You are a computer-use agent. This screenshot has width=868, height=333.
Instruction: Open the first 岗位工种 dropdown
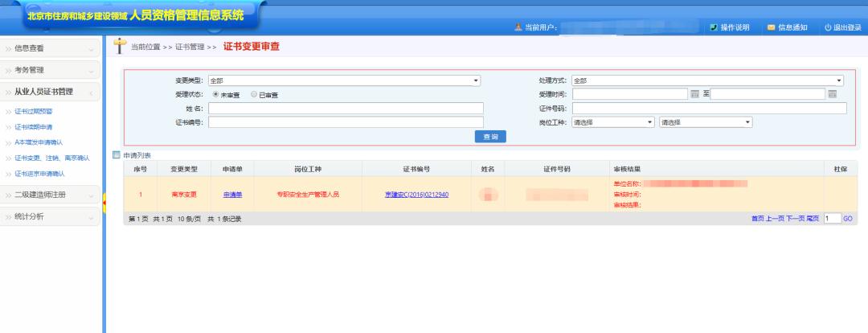pos(612,122)
